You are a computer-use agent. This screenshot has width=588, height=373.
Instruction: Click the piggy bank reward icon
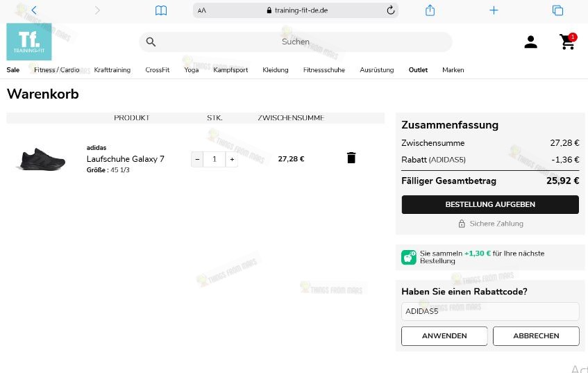pos(408,258)
